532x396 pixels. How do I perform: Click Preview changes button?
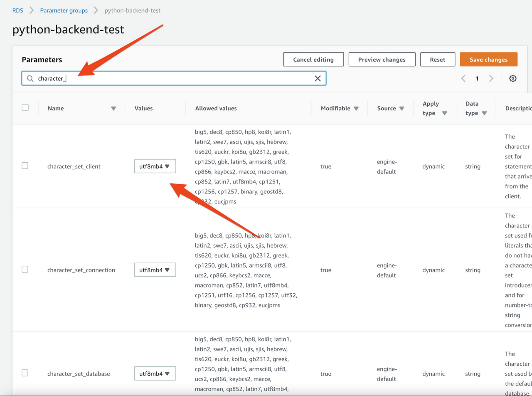click(382, 59)
